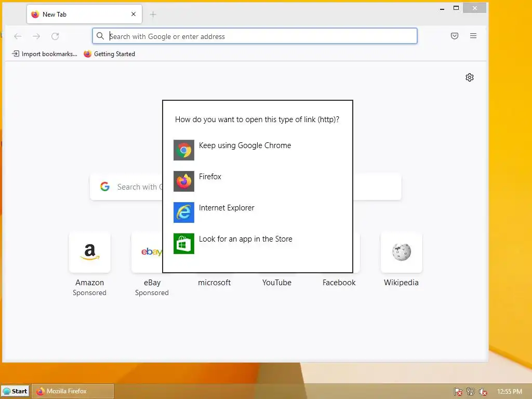Maximize the Firefox window

pos(456,8)
